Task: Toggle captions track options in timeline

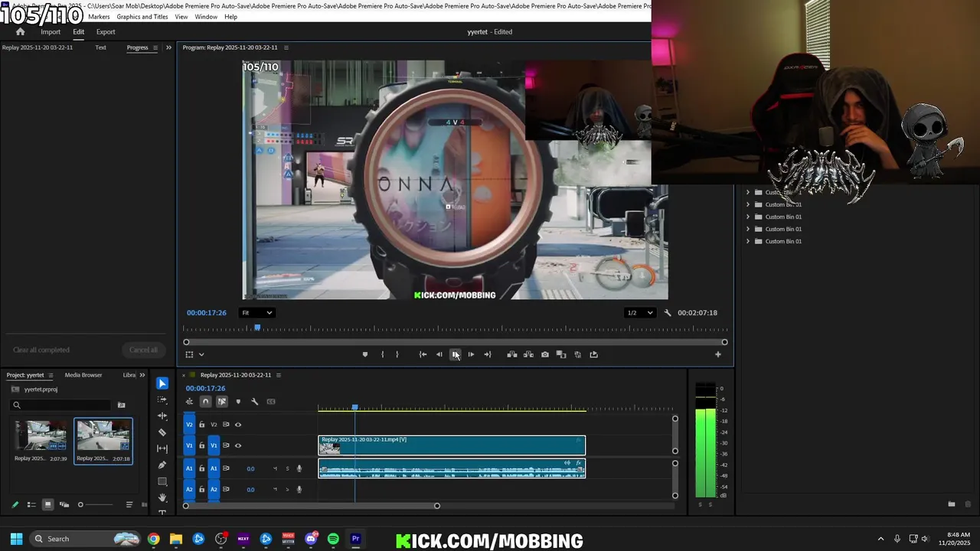Action: click(x=271, y=401)
